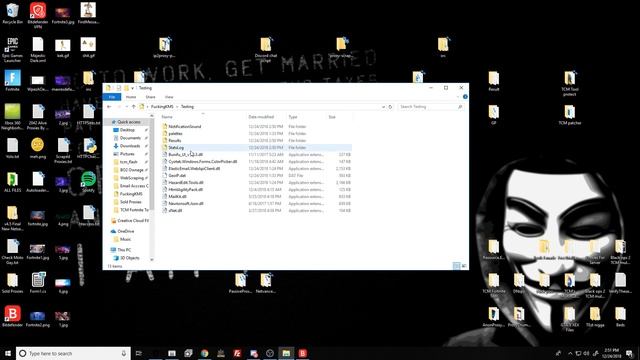
Task: Select the ALL FILES desktop folder
Action: tap(12, 182)
